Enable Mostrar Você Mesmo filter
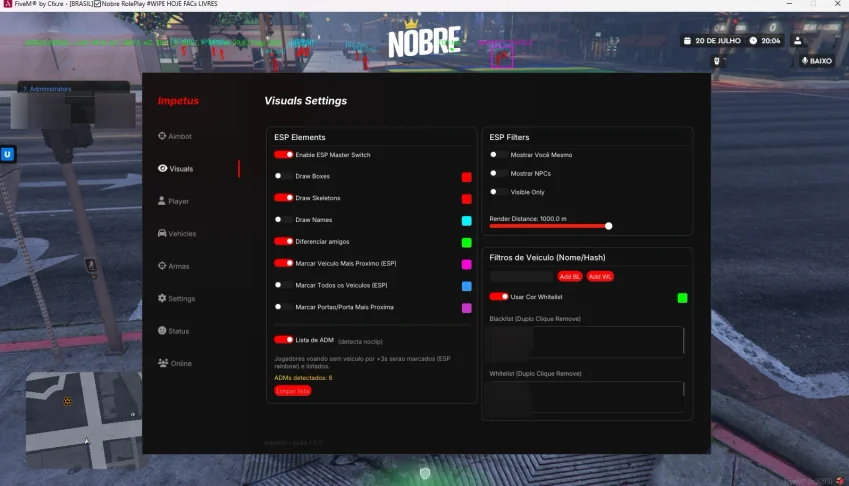The image size is (849, 486). click(499, 154)
